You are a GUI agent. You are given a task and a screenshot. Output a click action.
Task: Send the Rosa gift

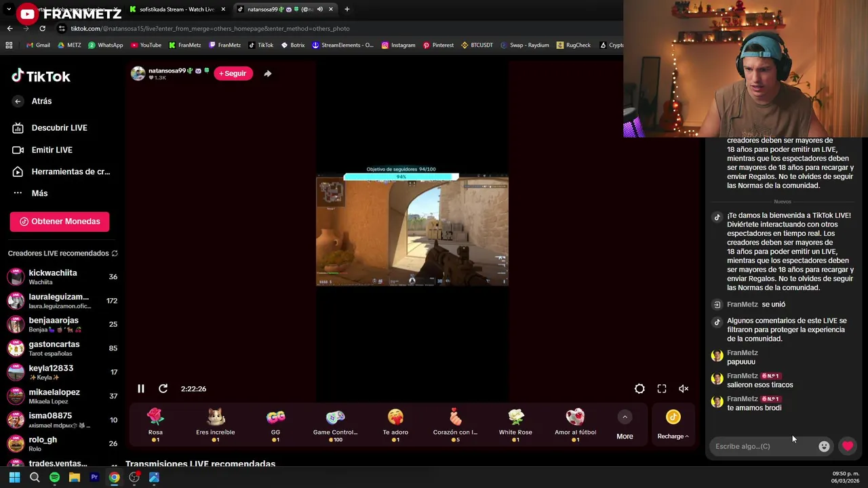click(155, 425)
